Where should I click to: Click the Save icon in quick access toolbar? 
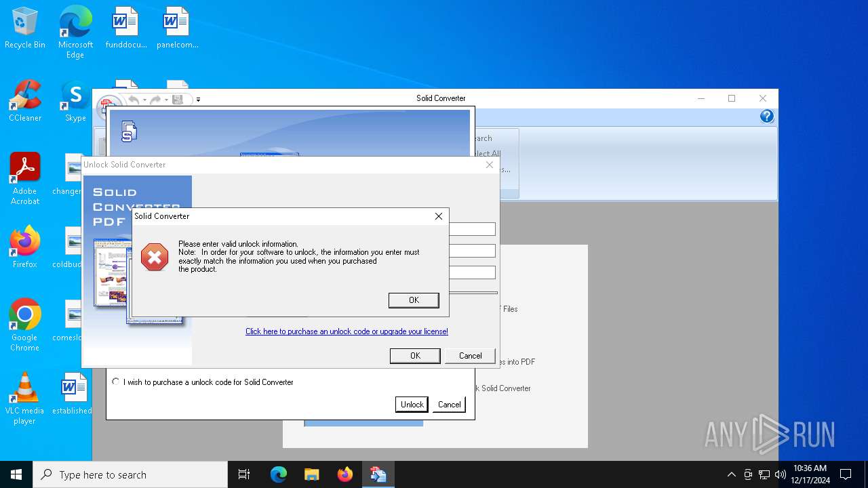click(x=178, y=100)
